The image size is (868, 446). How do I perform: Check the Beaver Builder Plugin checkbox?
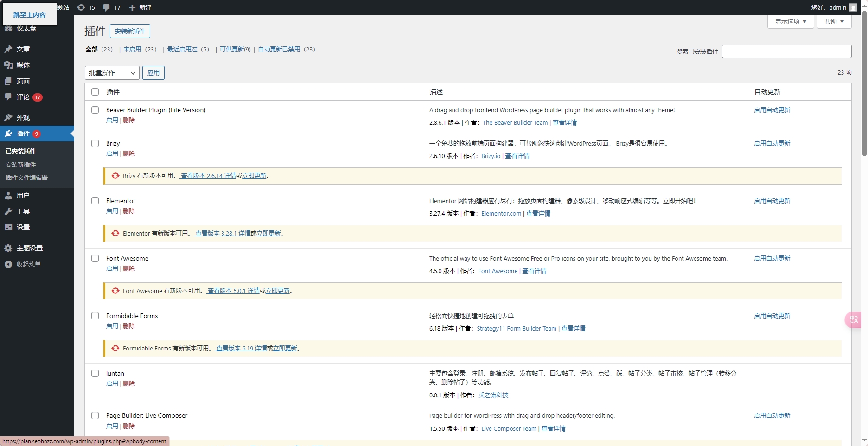[95, 110]
